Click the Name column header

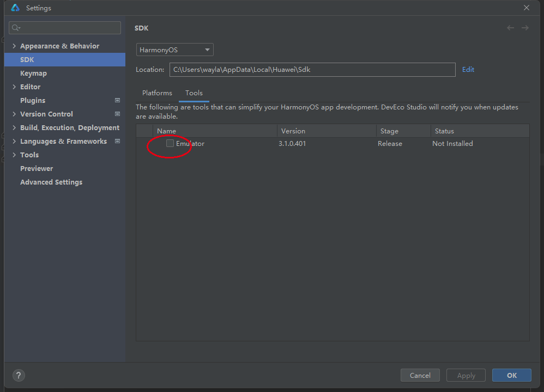[215, 131]
